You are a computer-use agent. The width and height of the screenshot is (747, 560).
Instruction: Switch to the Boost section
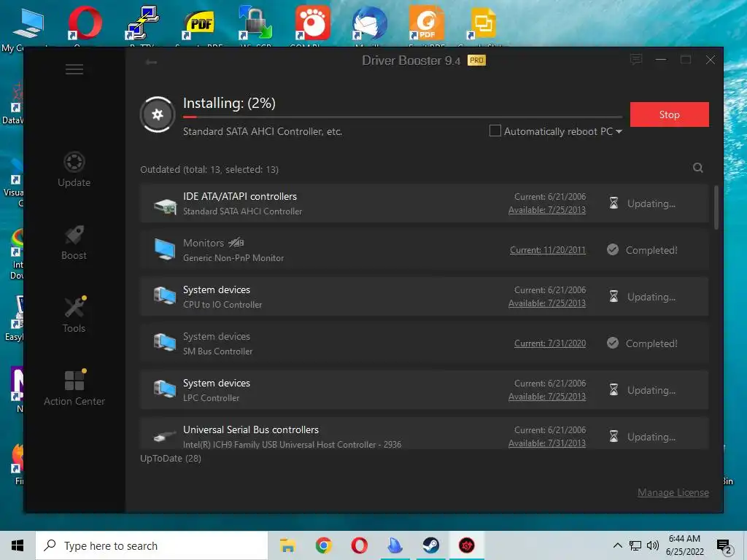point(74,242)
